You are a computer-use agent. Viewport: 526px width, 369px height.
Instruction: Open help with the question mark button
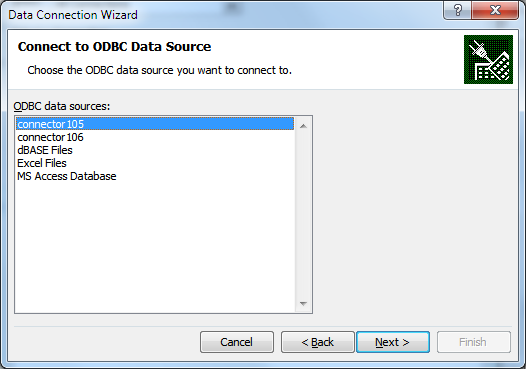(458, 10)
